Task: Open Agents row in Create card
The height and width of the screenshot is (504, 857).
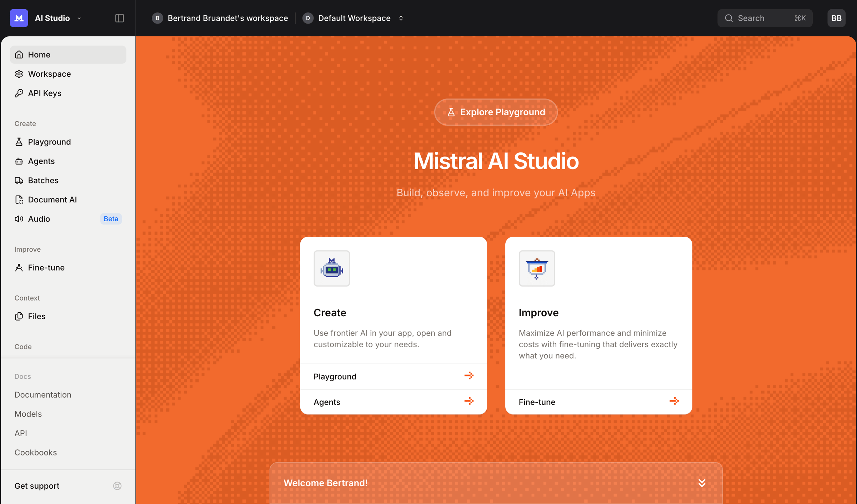Action: coord(394,402)
